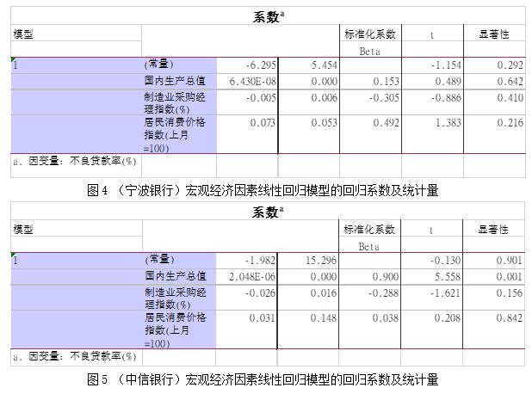This screenshot has height=394, width=532.
Task: Click the 0.053 standard error cell
Action: tap(309, 134)
